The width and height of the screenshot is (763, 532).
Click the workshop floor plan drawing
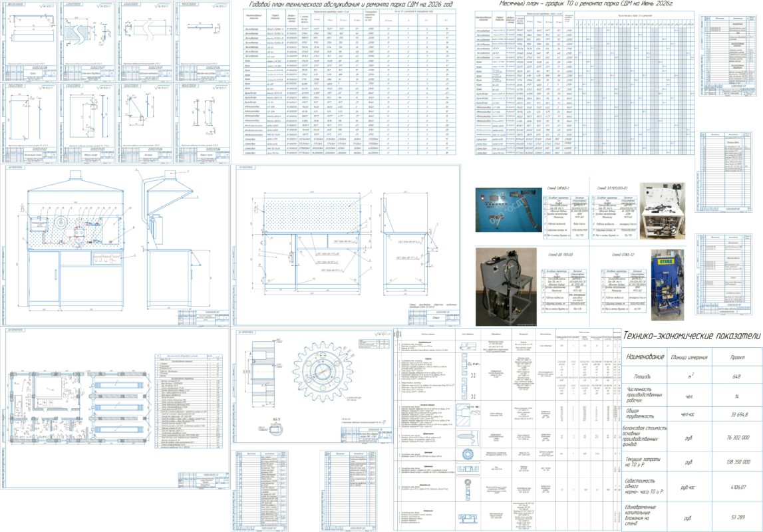[79, 407]
